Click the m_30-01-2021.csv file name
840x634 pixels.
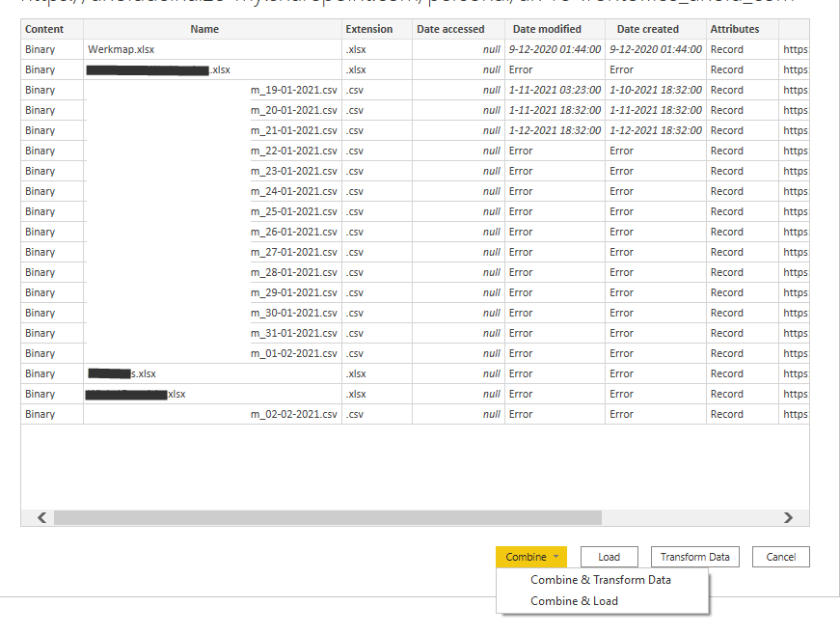(x=293, y=313)
